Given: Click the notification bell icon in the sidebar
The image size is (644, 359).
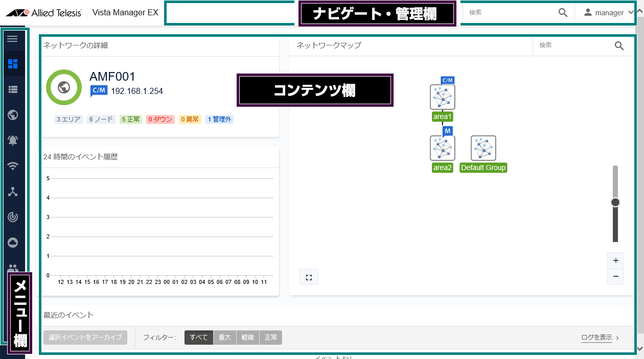Looking at the screenshot, I should 13,140.
